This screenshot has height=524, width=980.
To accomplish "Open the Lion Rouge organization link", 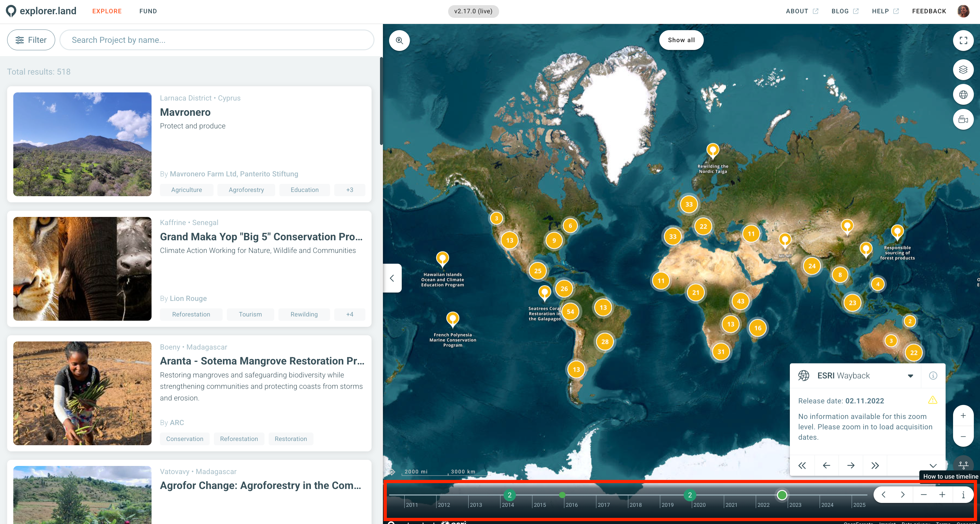I will [x=188, y=299].
